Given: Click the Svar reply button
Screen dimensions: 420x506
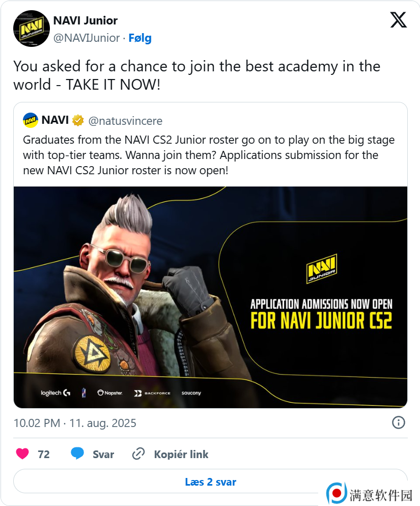Looking at the screenshot, I should tap(103, 454).
